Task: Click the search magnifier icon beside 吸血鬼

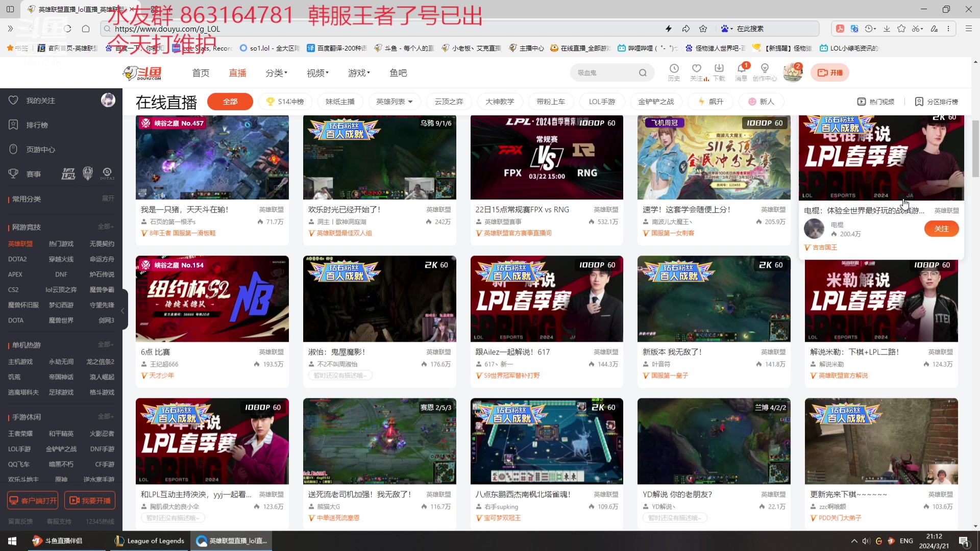Action: tap(643, 72)
